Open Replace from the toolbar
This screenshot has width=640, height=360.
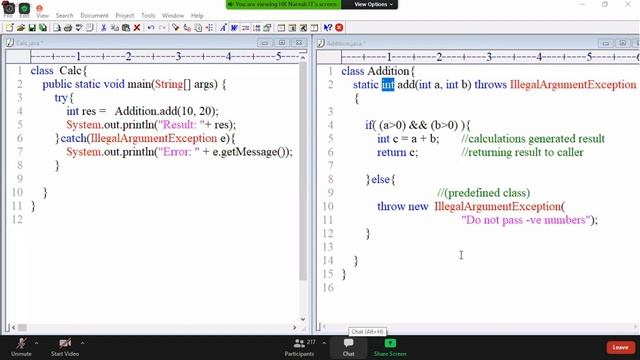pos(187,28)
